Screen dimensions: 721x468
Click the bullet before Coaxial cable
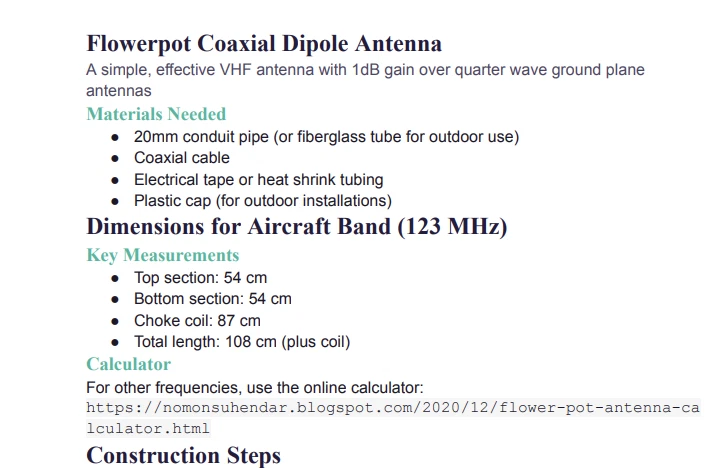point(115,158)
